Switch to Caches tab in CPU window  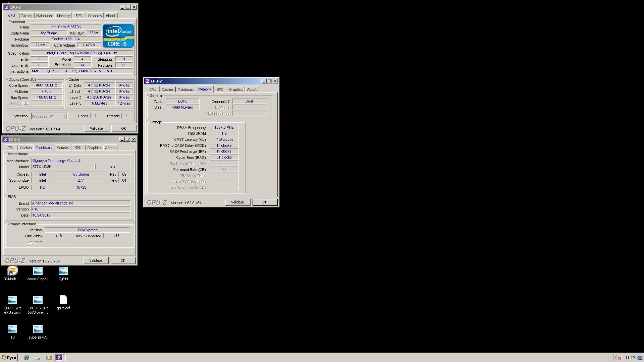26,16
